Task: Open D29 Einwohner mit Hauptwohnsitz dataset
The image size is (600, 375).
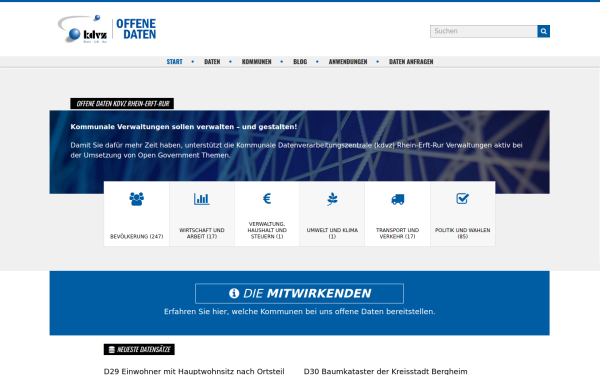Action: click(x=194, y=371)
